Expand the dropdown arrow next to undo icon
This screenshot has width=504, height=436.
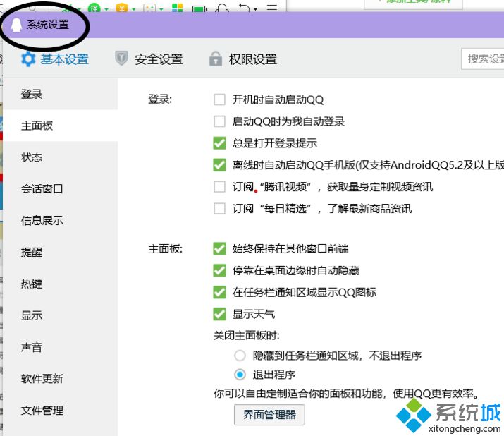coord(256,9)
